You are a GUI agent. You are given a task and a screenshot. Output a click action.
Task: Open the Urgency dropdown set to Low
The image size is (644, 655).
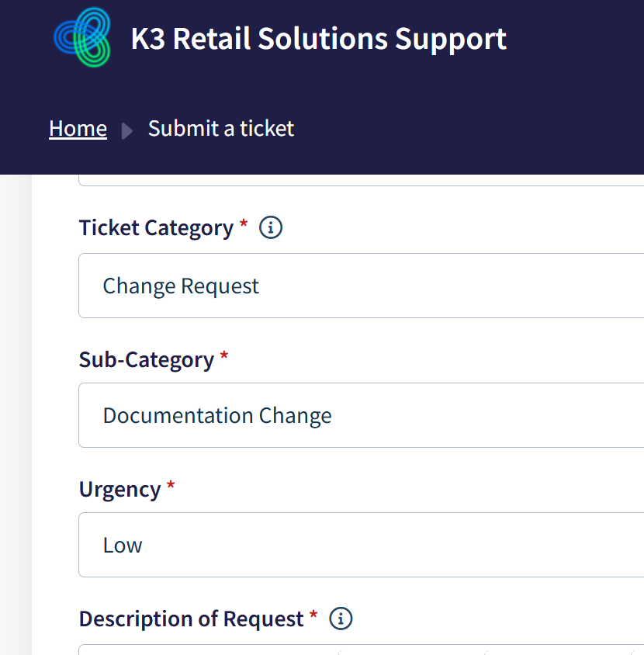[361, 545]
